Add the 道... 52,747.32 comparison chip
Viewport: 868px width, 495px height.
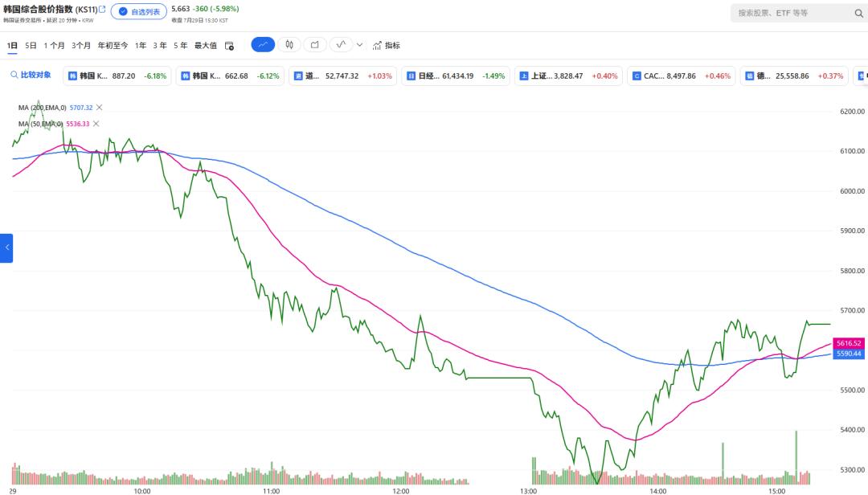point(343,76)
